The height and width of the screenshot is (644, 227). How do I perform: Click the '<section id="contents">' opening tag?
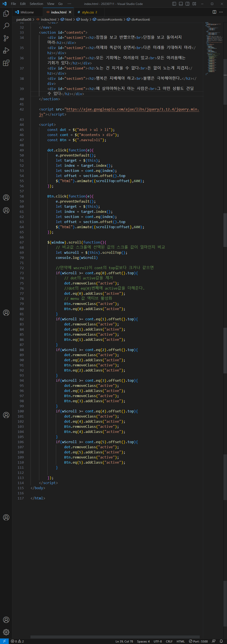(x=63, y=32)
